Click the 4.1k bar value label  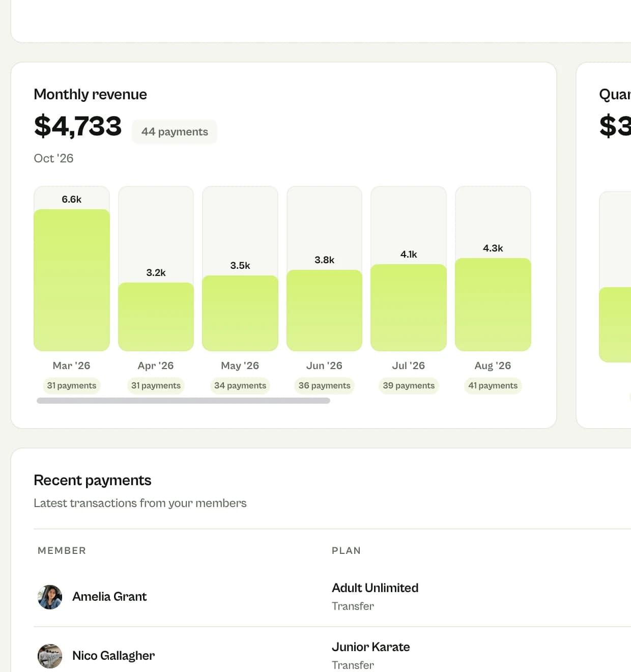[409, 255]
